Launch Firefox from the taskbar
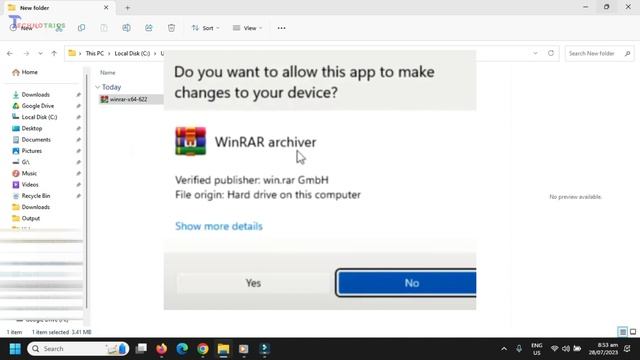 coord(162,349)
